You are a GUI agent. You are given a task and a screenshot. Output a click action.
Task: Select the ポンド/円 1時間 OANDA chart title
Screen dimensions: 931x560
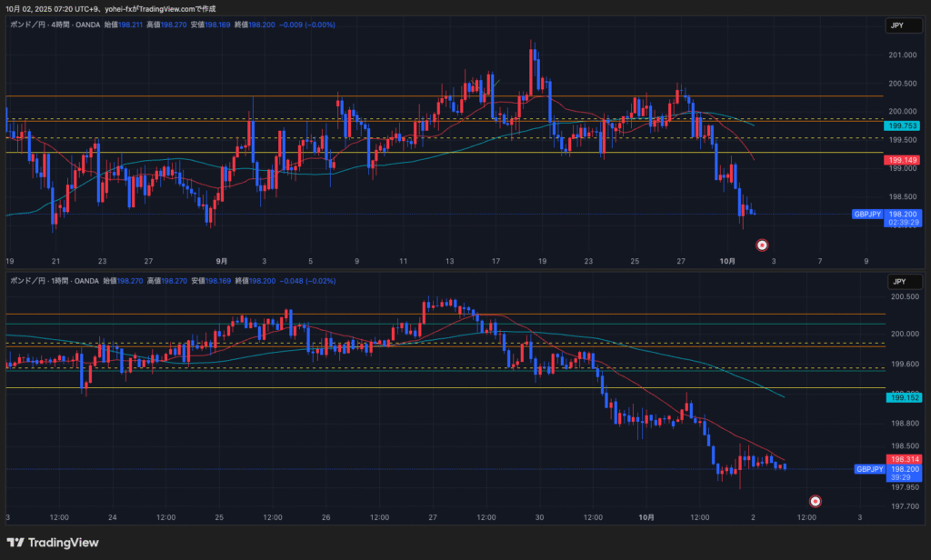[54, 282]
